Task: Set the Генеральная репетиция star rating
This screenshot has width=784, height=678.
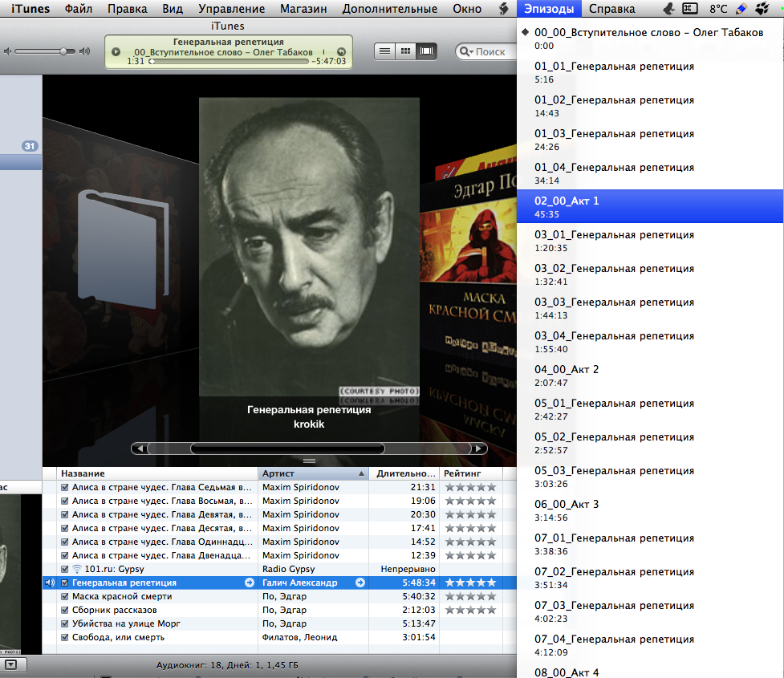Action: [470, 583]
